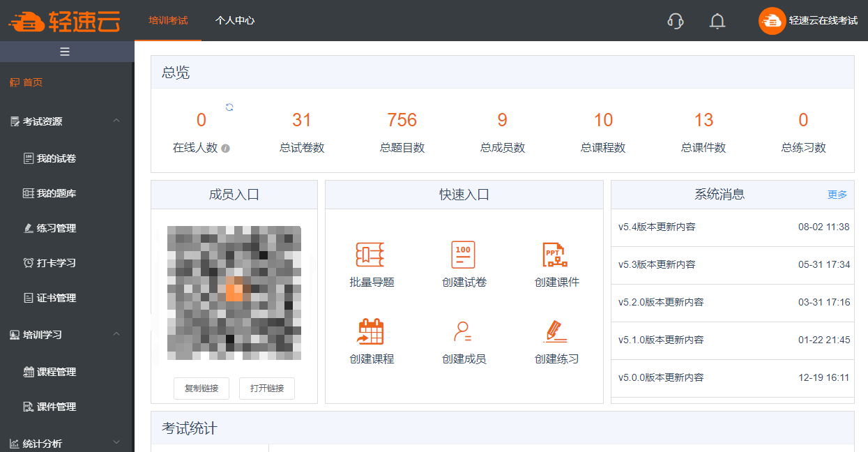Refresh the online user count
Screen dimensions: 868x452
[x=229, y=107]
